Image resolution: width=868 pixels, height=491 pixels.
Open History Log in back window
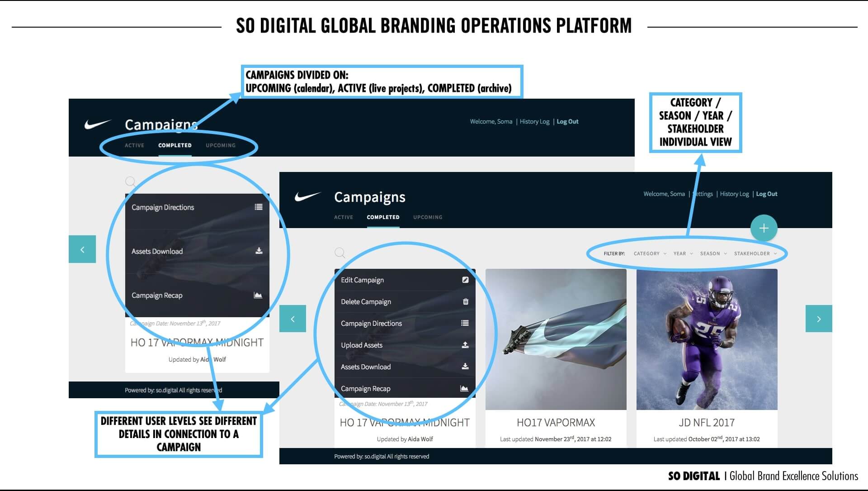coord(534,121)
